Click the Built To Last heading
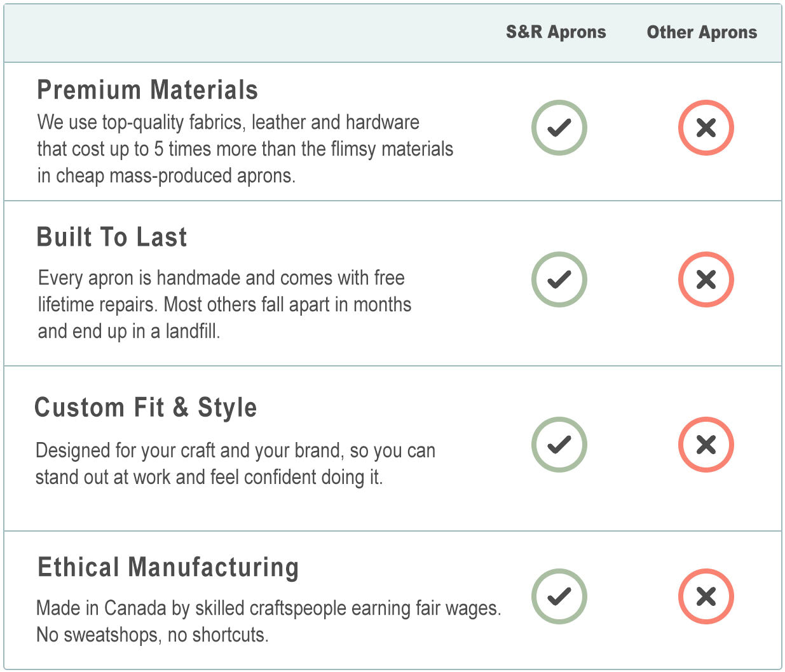Viewport: 785px width, 672px height. pos(112,237)
